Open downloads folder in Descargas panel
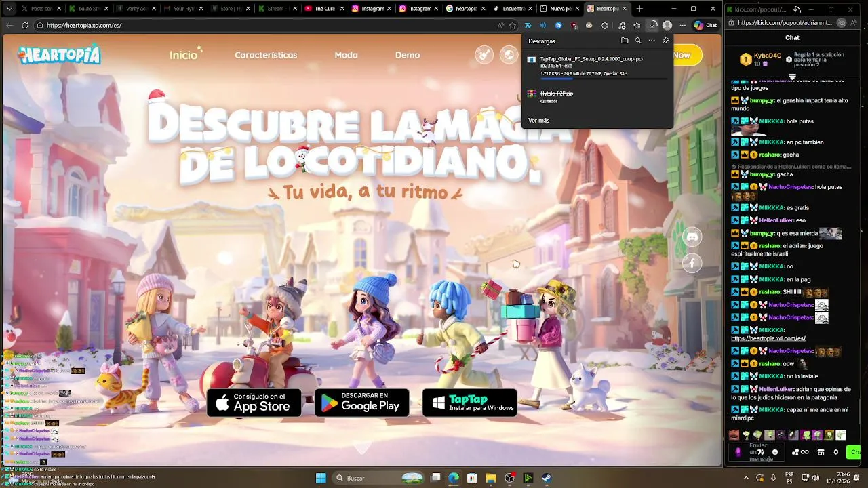Image resolution: width=868 pixels, height=488 pixels. click(x=625, y=41)
